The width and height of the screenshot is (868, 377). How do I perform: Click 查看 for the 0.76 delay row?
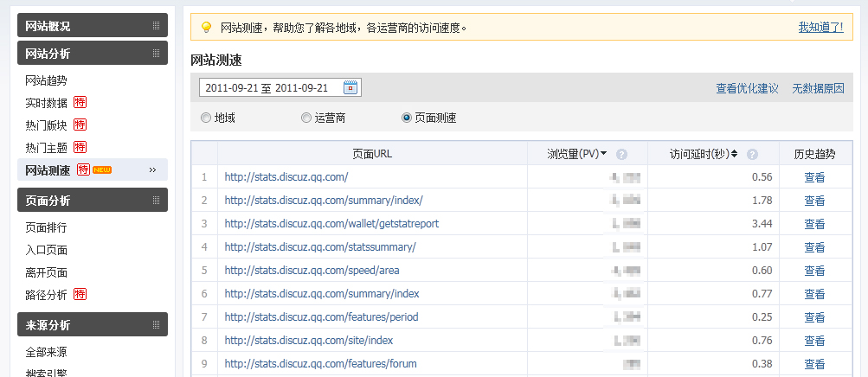(x=815, y=341)
